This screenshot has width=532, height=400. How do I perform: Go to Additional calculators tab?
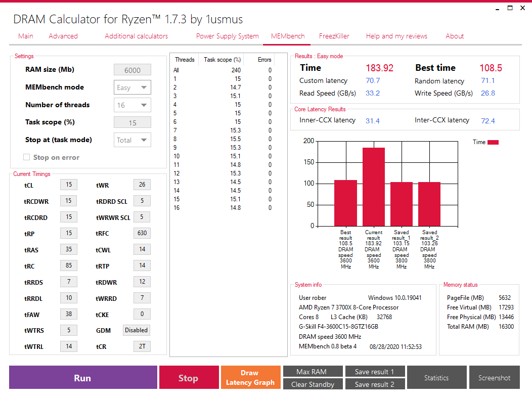click(x=137, y=36)
